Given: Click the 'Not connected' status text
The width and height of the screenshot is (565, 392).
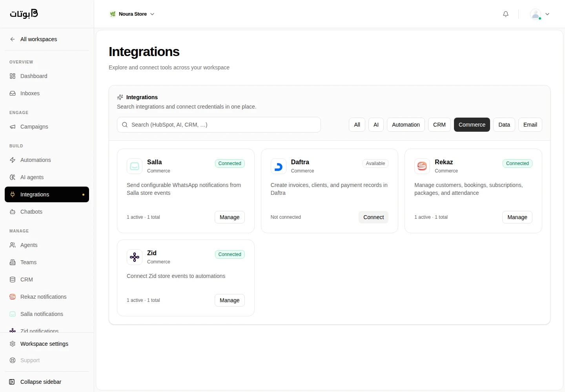Looking at the screenshot, I should coord(286,217).
